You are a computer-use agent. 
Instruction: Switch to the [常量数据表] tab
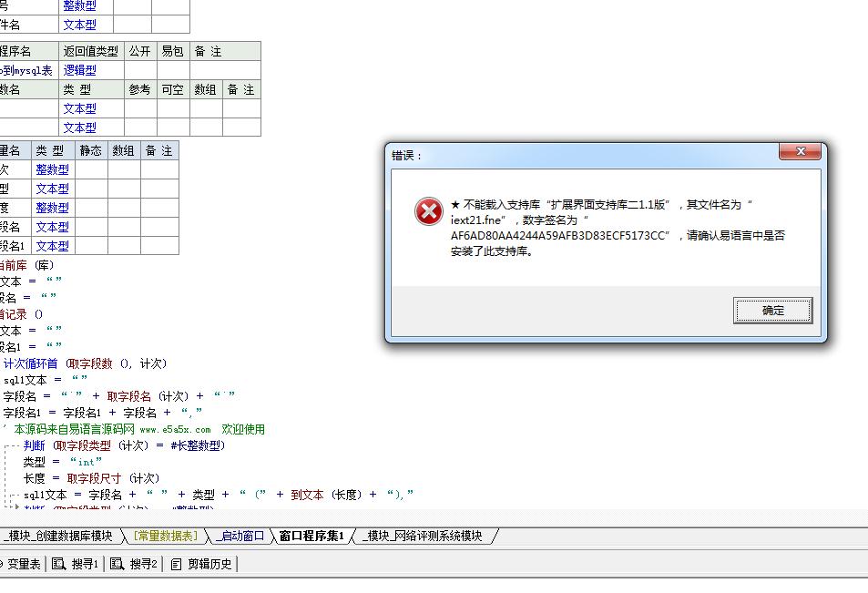coord(164,536)
